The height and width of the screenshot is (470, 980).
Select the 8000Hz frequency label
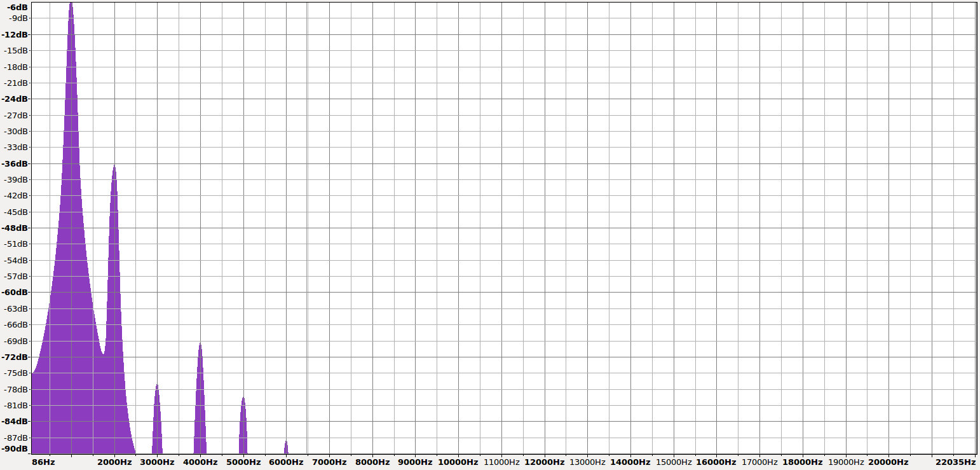[x=372, y=462]
